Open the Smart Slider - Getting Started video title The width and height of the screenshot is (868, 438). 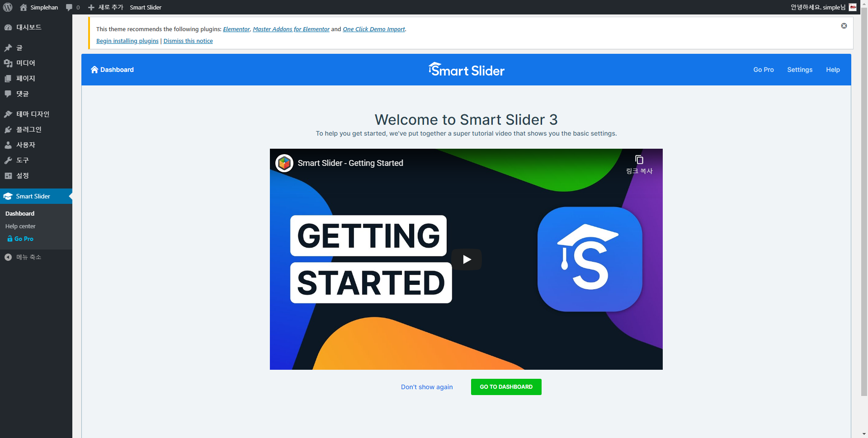click(x=350, y=163)
